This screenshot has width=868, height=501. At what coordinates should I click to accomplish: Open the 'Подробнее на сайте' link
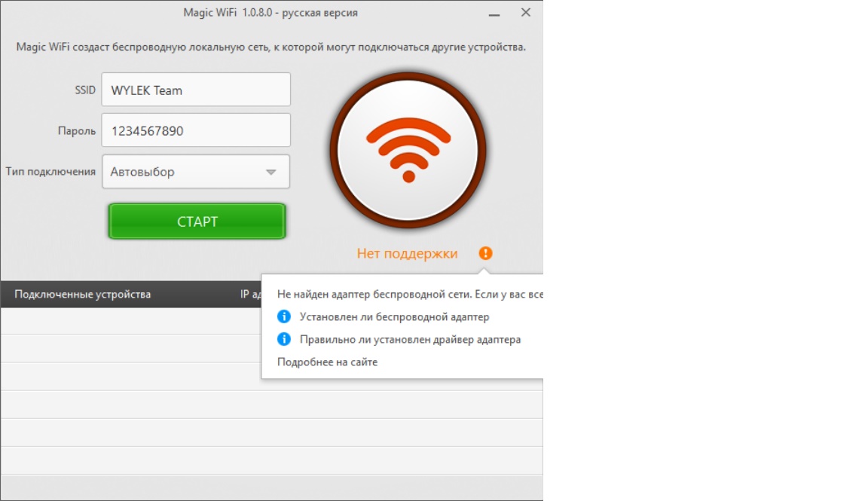(x=327, y=362)
